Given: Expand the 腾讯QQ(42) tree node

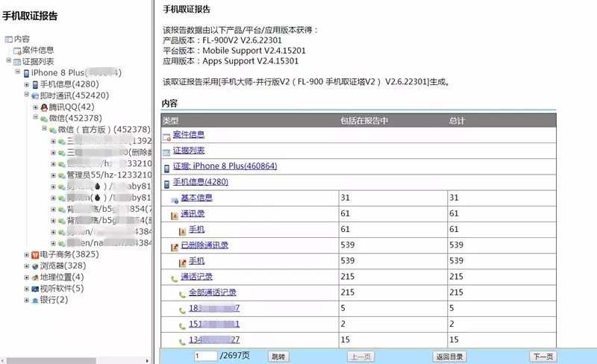Looking at the screenshot, I should click(x=35, y=107).
